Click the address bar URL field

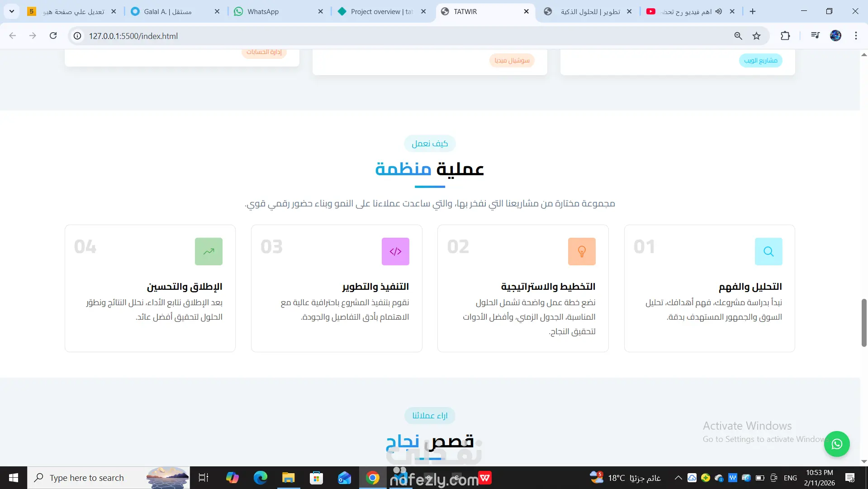[407, 36]
